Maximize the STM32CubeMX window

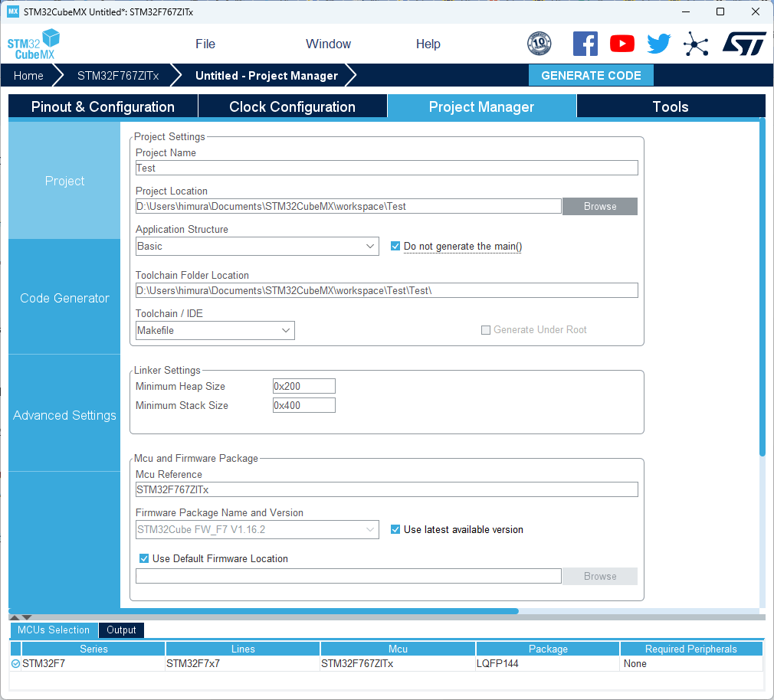pyautogui.click(x=720, y=11)
